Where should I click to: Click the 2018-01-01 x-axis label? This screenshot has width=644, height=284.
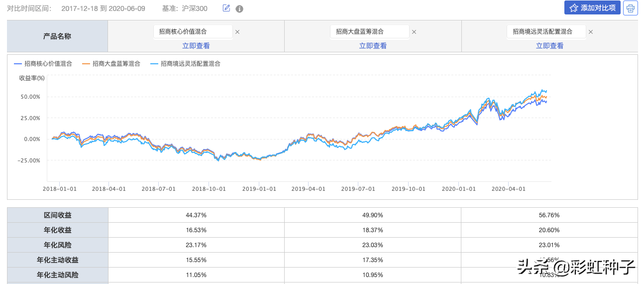59,189
